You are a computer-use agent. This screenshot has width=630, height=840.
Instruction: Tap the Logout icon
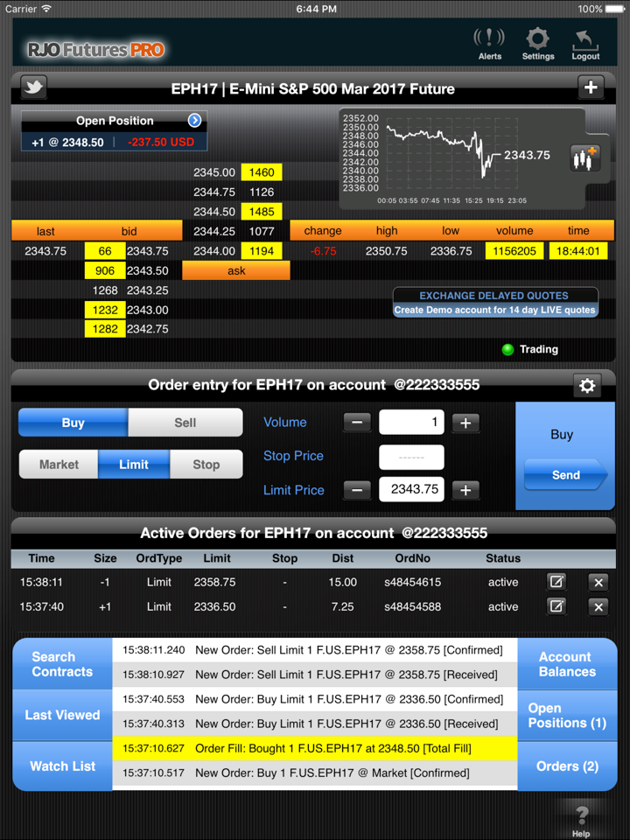pos(585,42)
